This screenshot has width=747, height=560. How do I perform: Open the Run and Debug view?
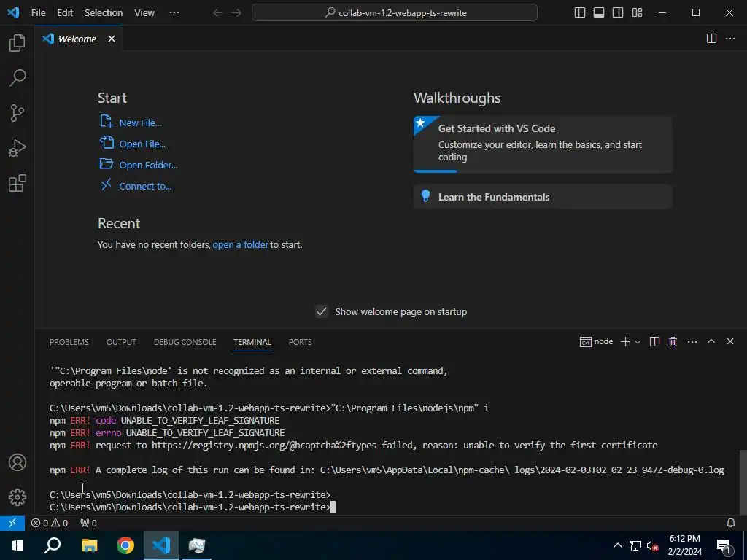click(x=18, y=148)
